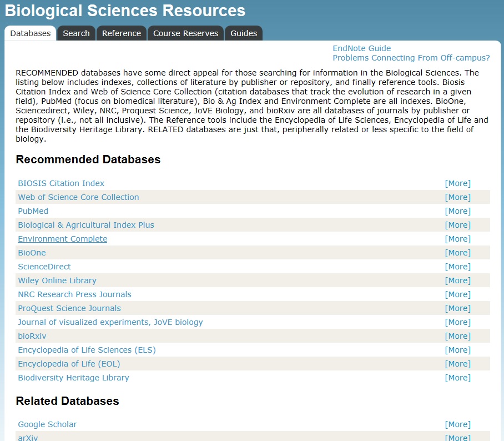504x441 pixels.
Task: Expand More for Encyclopedia of Life Sciences
Action: click(458, 350)
